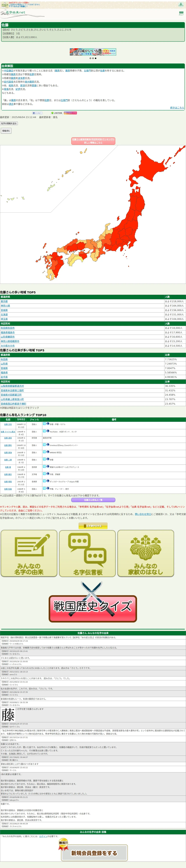Open the 中臣鎌足 link in 由来解説
The image size is (186, 868).
[8, 71]
